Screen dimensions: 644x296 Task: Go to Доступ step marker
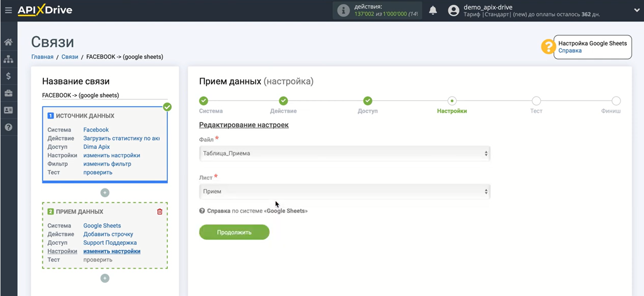tap(368, 101)
